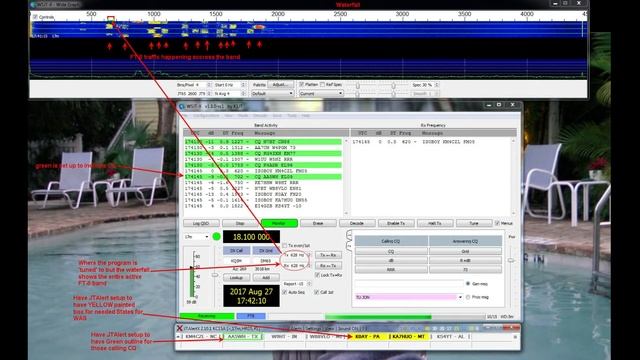Click the Rx<-Tx button
Viewport: 640px width, 360px height.
click(328, 266)
